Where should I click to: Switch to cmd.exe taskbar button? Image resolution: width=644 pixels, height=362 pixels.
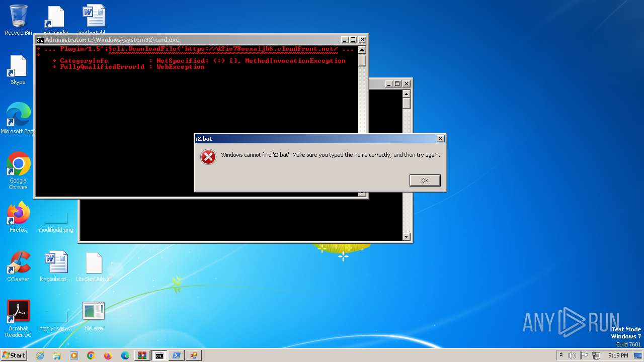(159, 355)
